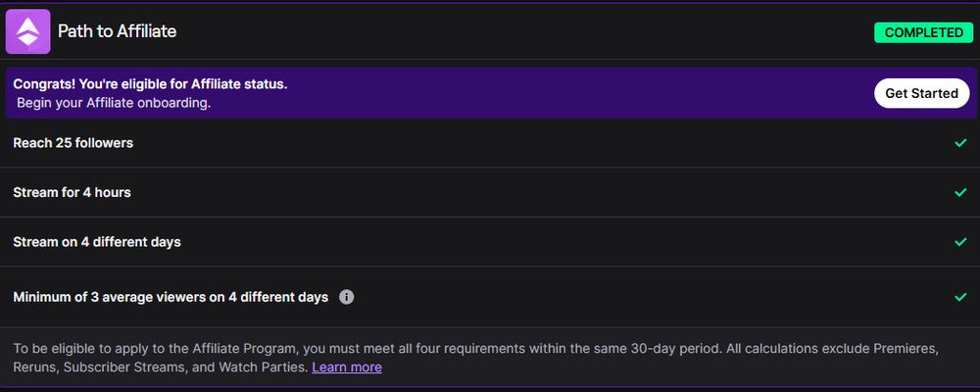Click the Get Started button
This screenshot has height=392, width=980.
point(921,93)
